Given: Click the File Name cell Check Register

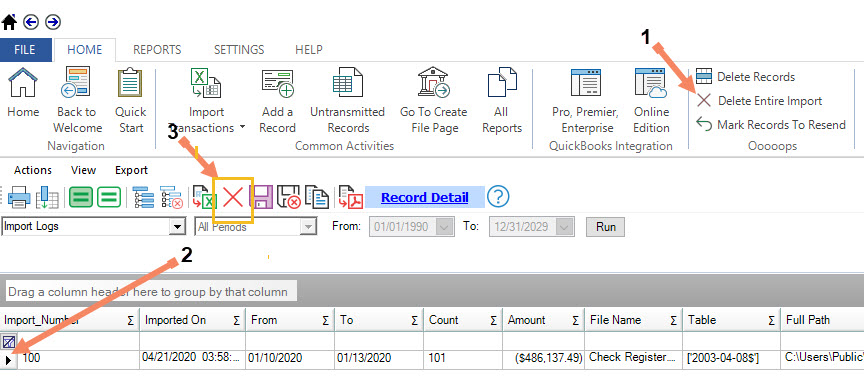Looking at the screenshot, I should 634,358.
